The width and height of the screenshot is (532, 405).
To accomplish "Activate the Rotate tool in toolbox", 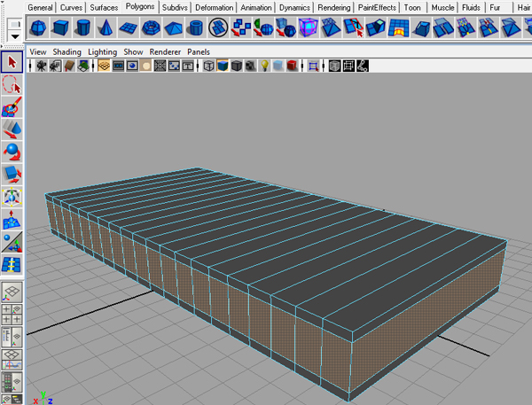I will [12, 151].
